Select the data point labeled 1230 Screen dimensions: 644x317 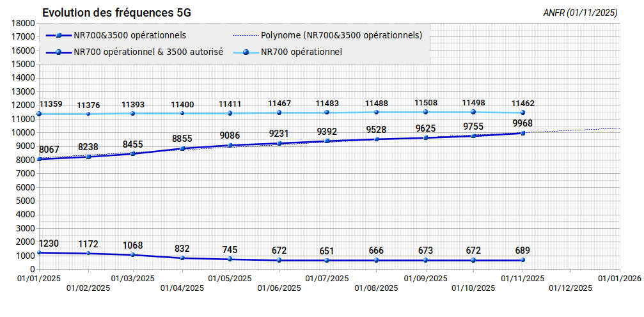[x=39, y=252]
